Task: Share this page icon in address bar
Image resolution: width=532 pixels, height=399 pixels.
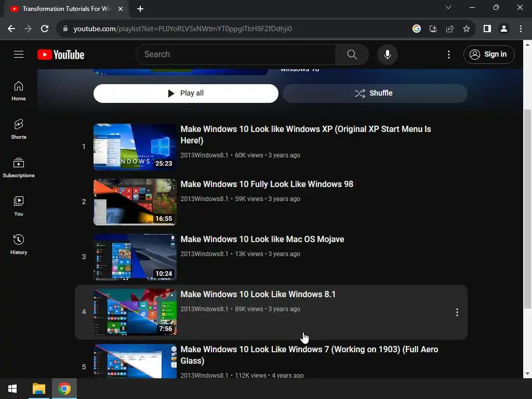Action: (x=450, y=29)
